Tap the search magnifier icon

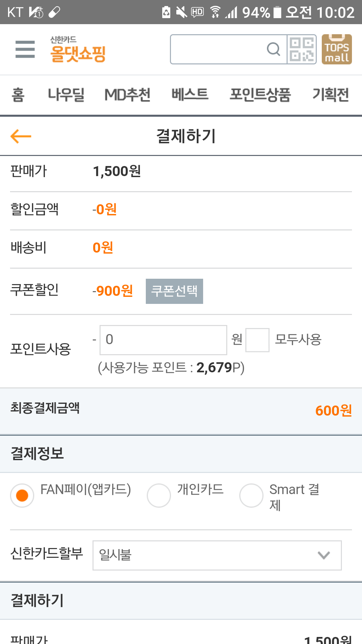pos(273,49)
